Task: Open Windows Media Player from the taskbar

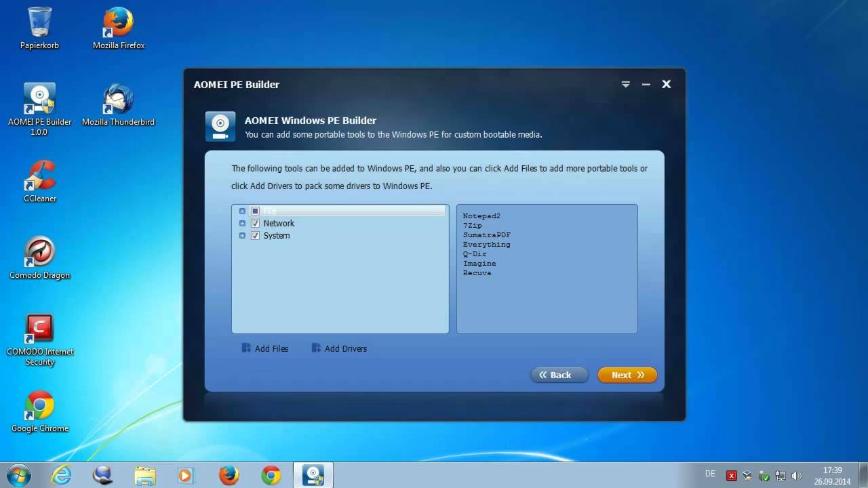Action: click(x=186, y=475)
